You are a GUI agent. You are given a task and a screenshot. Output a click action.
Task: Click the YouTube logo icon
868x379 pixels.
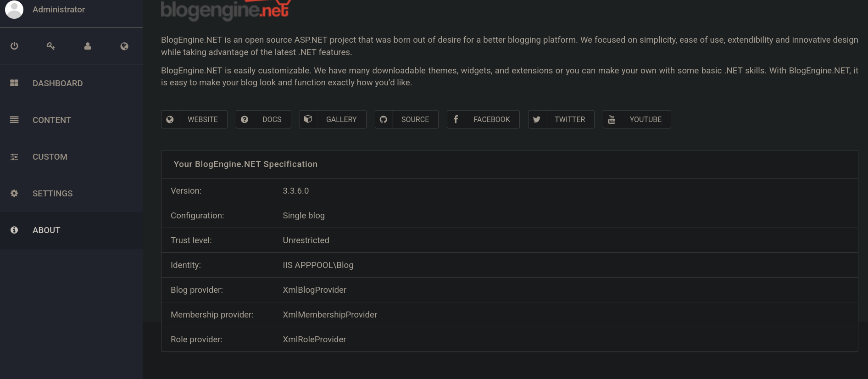(612, 119)
